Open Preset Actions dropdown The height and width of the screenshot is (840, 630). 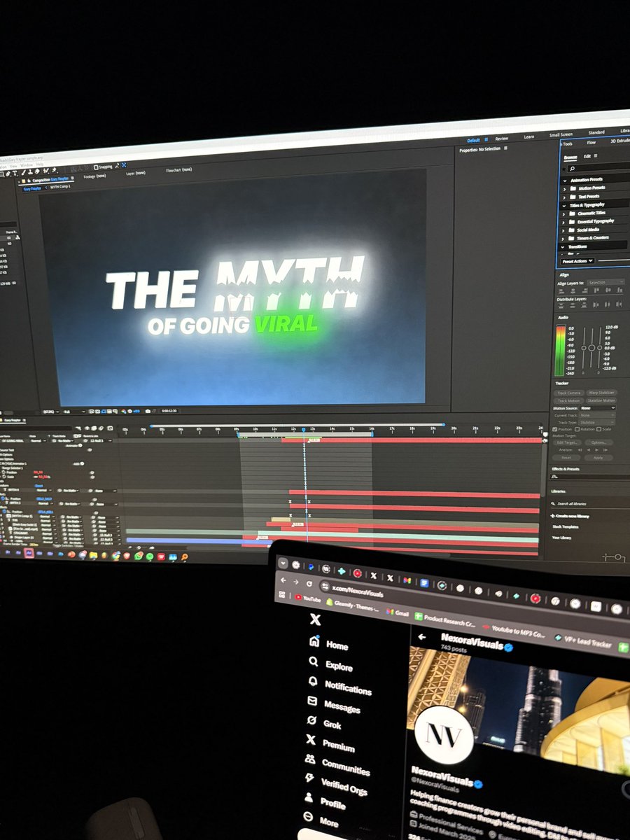tap(577, 260)
